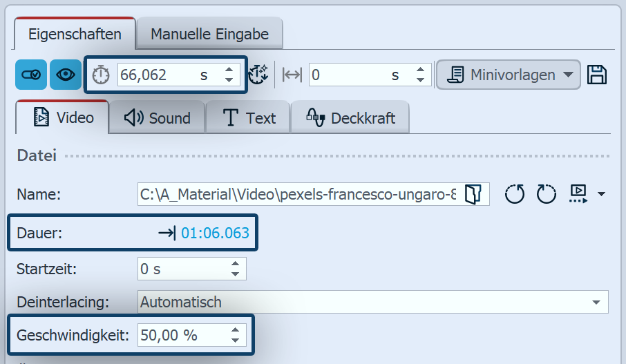Click the automatic duration timer icon

click(x=258, y=75)
